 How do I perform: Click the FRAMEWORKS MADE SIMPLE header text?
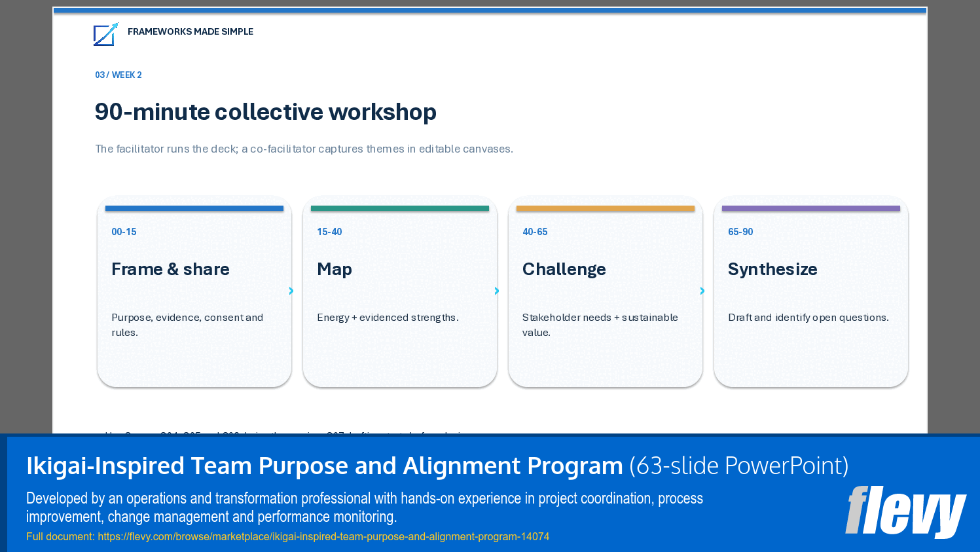[191, 31]
